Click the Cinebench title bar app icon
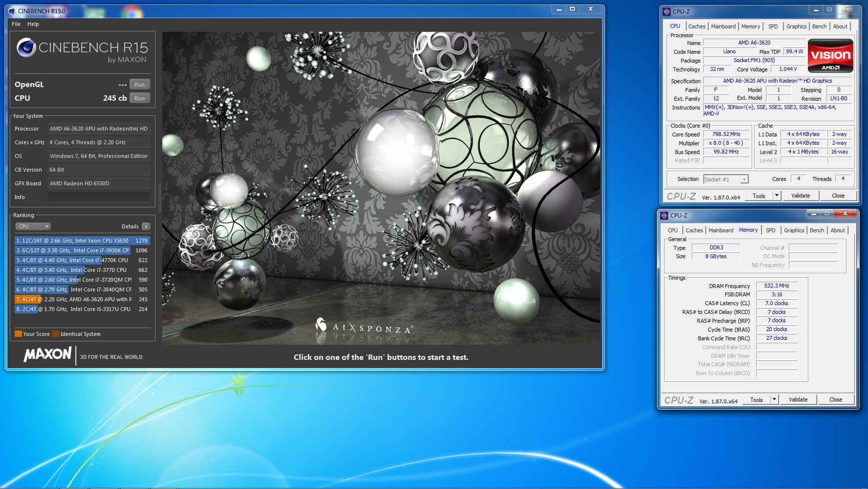868x489 pixels. click(12, 11)
